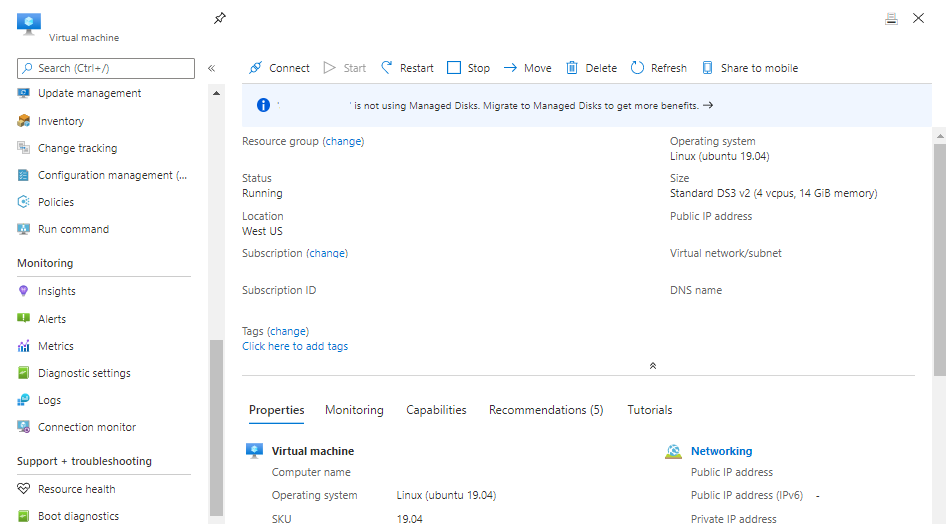Open Policies menu item
Viewport: 946px width, 531px height.
(x=56, y=202)
